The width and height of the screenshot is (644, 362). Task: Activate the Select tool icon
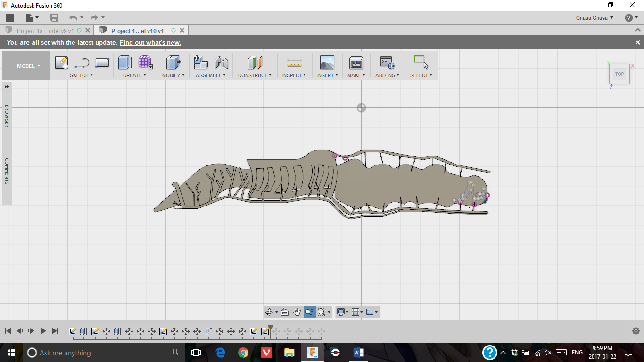(x=421, y=63)
